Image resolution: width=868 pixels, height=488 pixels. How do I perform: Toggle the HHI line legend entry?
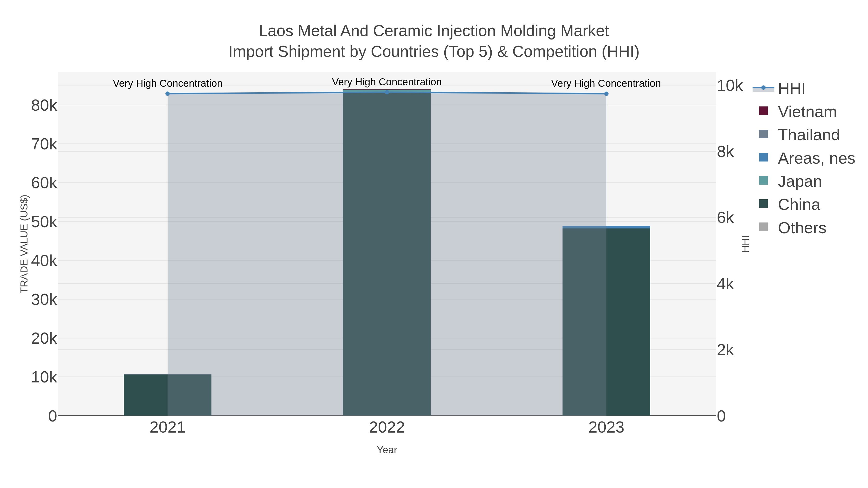tap(779, 88)
